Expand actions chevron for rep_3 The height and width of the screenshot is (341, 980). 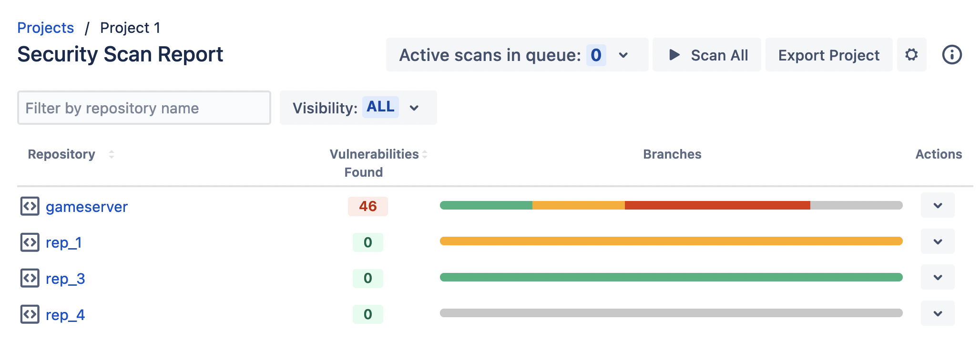938,277
